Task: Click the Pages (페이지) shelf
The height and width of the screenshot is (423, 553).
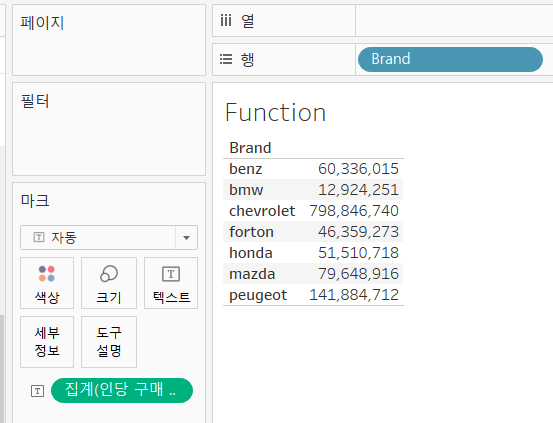Action: (x=109, y=40)
